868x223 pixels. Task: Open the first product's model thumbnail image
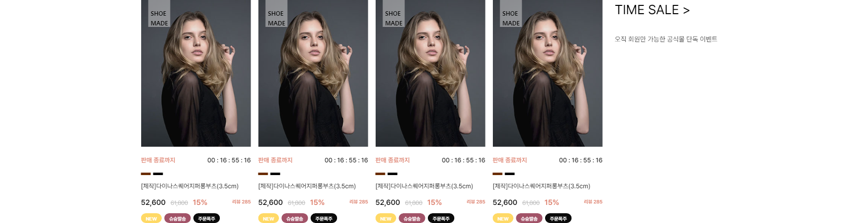coord(196,73)
